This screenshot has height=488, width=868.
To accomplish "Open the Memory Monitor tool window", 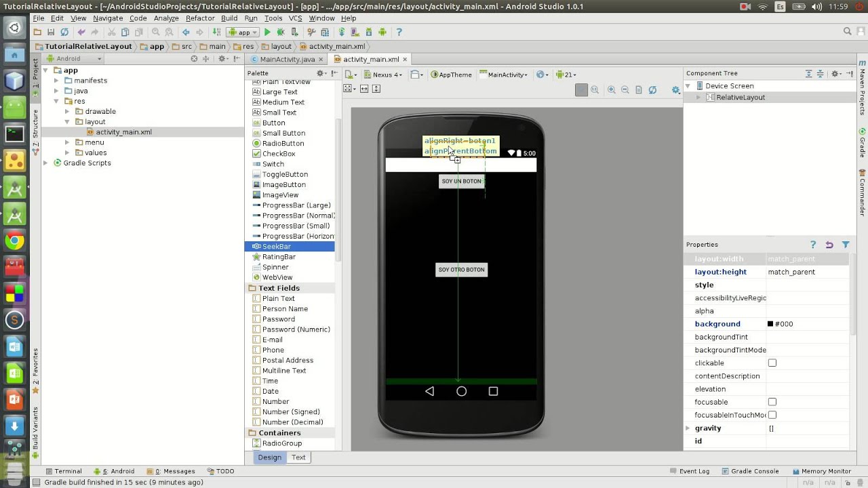I will 821,471.
